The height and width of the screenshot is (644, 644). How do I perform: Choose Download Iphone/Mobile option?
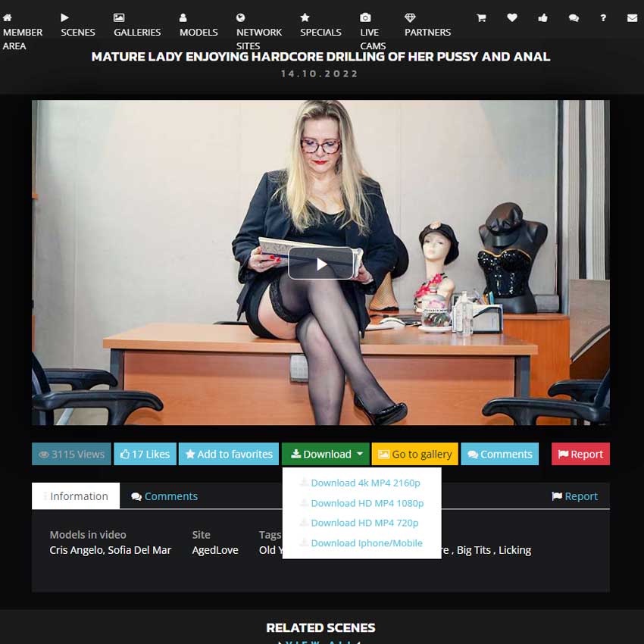pos(362,543)
